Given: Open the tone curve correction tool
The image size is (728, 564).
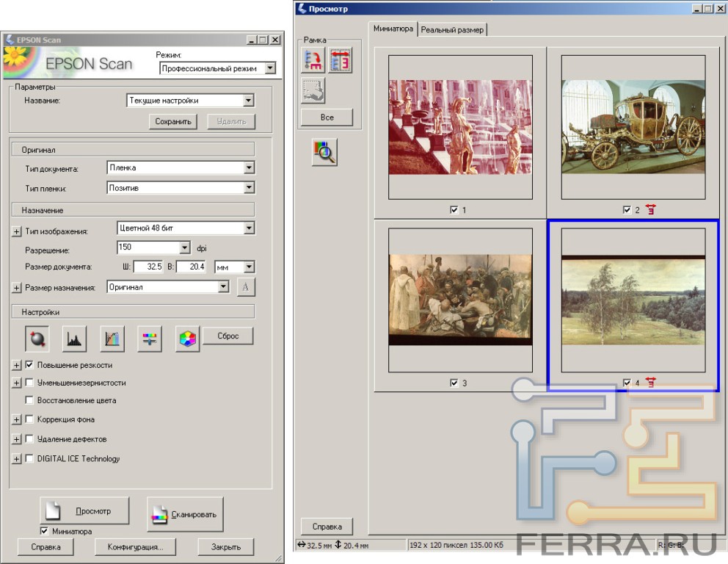Looking at the screenshot, I should pyautogui.click(x=112, y=339).
